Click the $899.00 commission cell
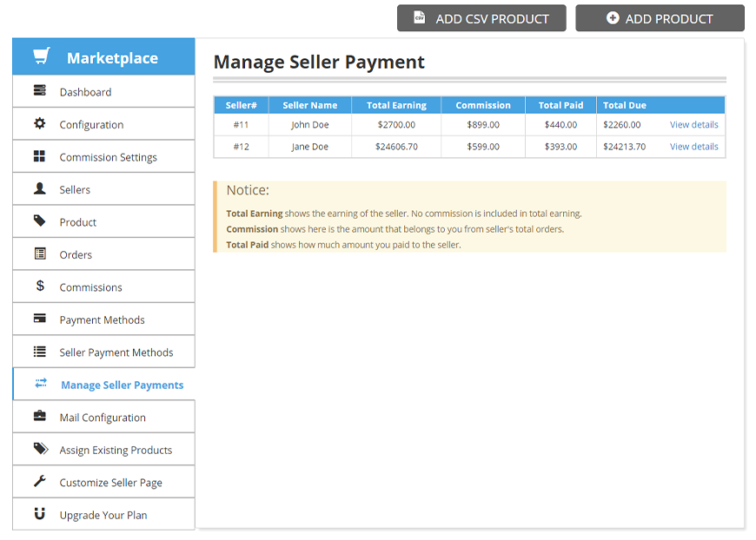Screen dimensions: 756x540 (x=483, y=125)
